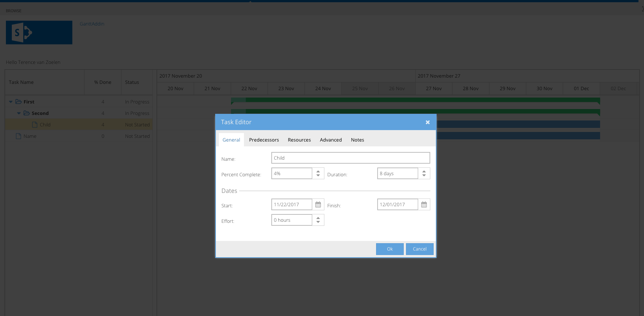The image size is (644, 316).
Task: Click the First folder icon
Action: click(x=18, y=102)
